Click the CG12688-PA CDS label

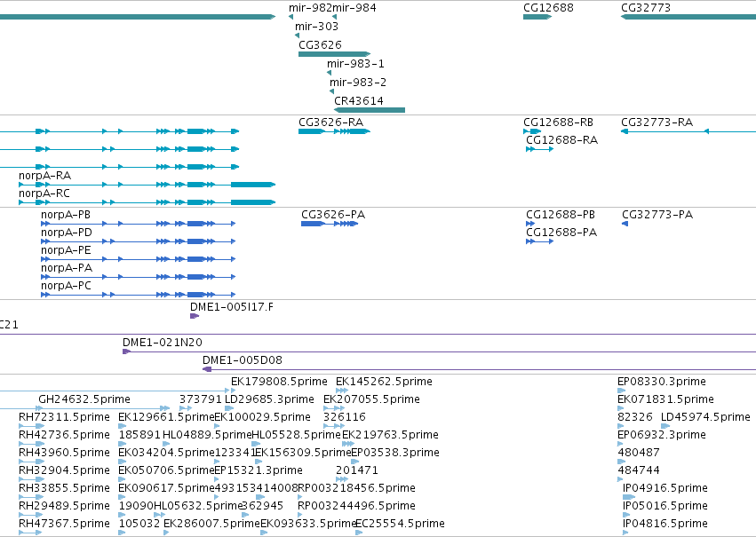[561, 233]
